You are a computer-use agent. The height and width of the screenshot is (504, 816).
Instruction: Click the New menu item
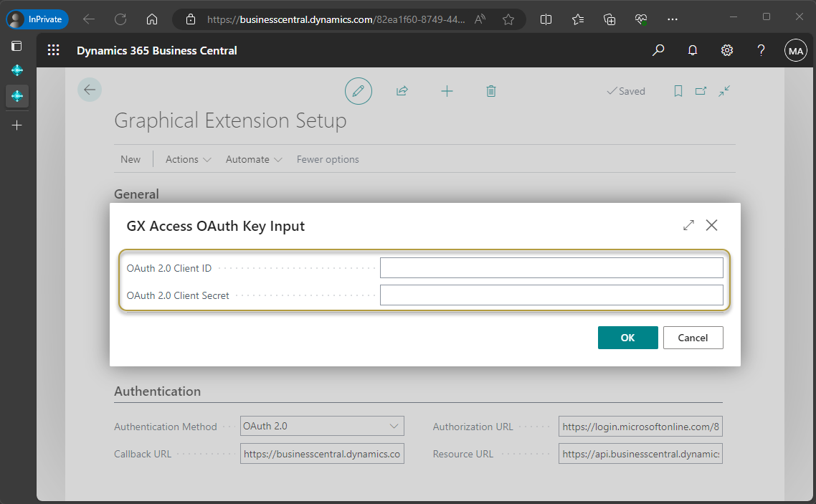(x=131, y=159)
